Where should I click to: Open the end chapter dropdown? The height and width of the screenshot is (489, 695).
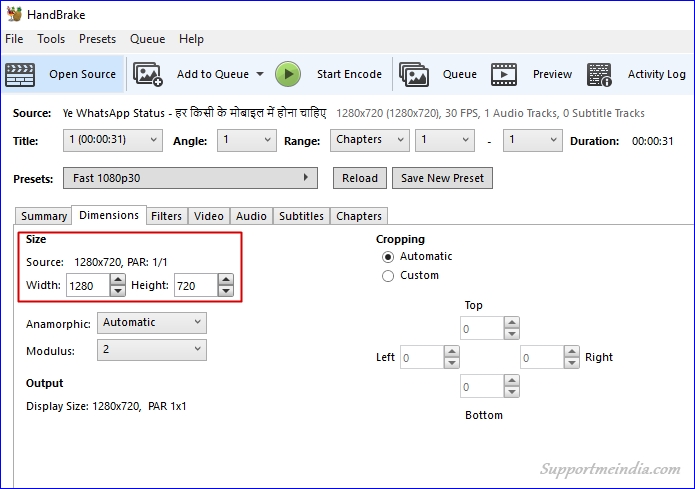coord(532,140)
